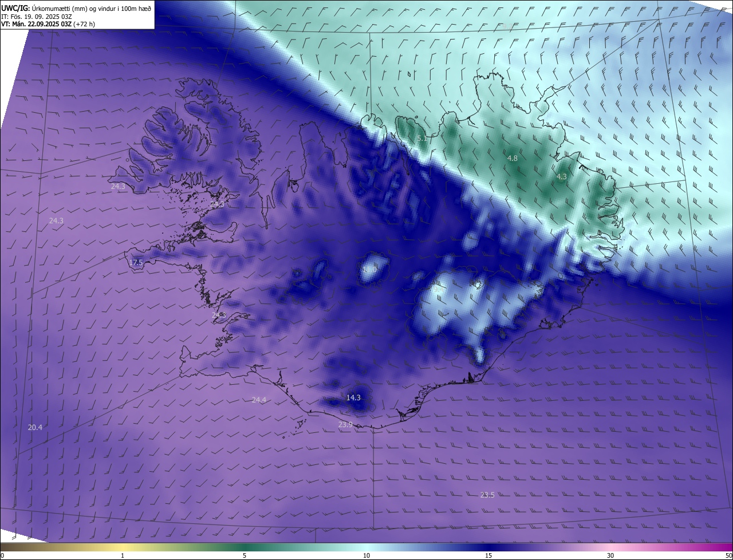
Task: Click the 5 tick label on the color scale
Action: pyautogui.click(x=245, y=555)
